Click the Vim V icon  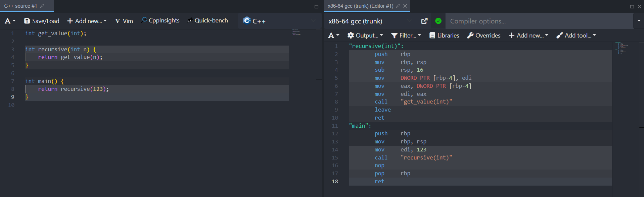pos(118,21)
